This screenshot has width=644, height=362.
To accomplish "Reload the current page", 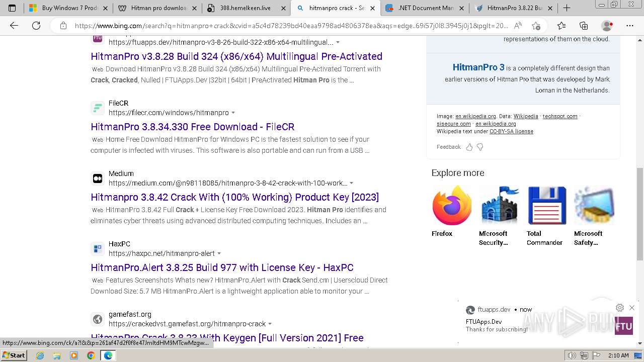I will tap(36, 26).
